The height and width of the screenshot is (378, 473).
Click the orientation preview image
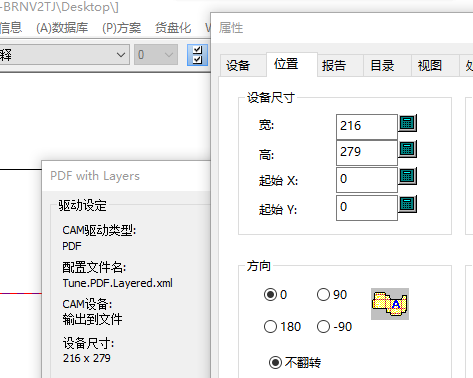coord(390,304)
